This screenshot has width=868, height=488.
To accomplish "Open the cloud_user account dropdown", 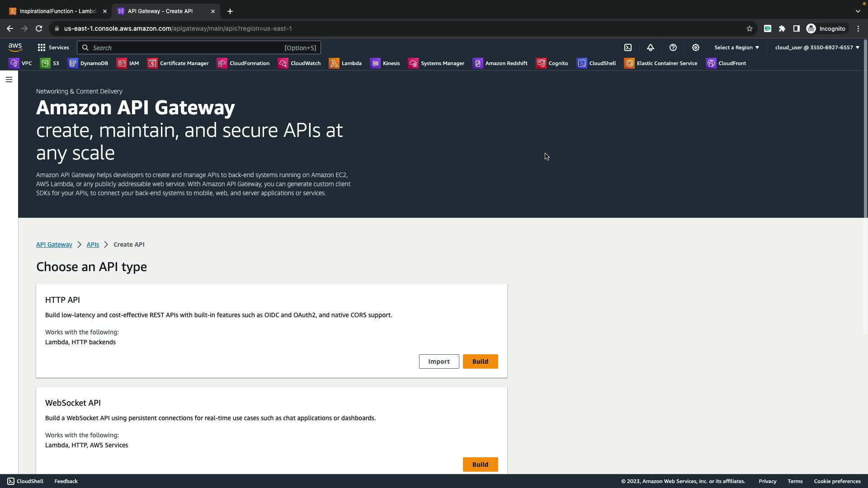I will (817, 47).
